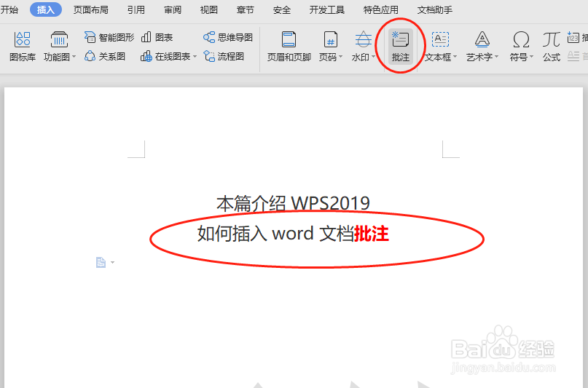
Task: Switch to the 特色应用 tab
Action: (x=380, y=9)
